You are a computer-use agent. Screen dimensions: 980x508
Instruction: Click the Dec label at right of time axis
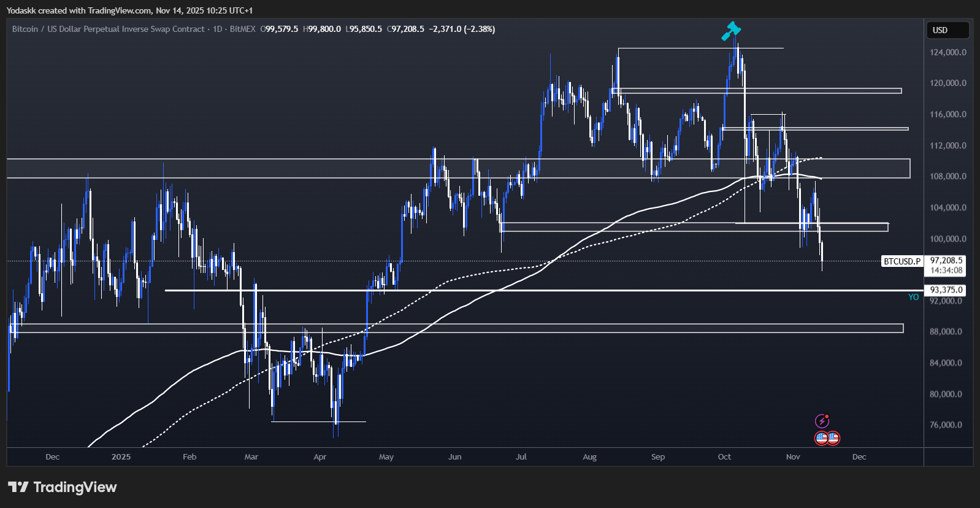point(859,456)
